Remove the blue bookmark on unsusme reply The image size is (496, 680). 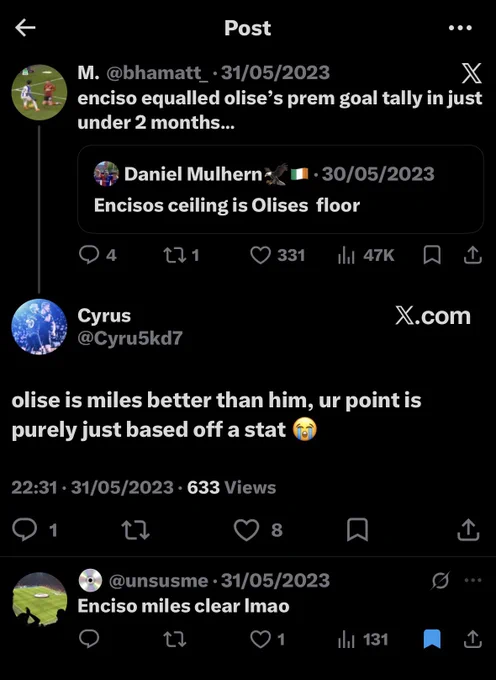tap(432, 639)
